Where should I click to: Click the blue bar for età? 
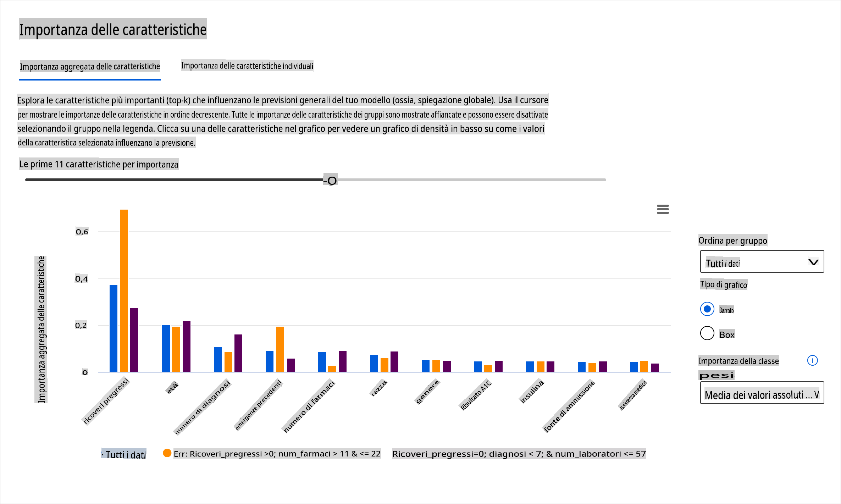(x=166, y=349)
